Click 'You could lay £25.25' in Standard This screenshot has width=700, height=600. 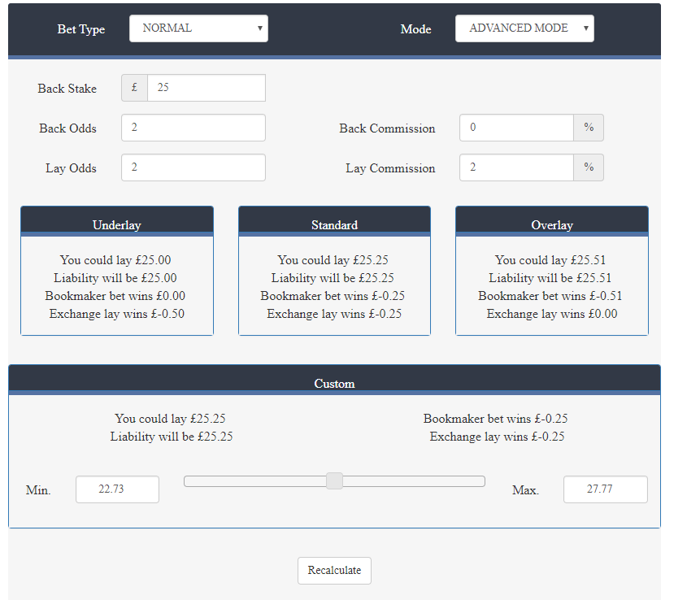point(333,260)
